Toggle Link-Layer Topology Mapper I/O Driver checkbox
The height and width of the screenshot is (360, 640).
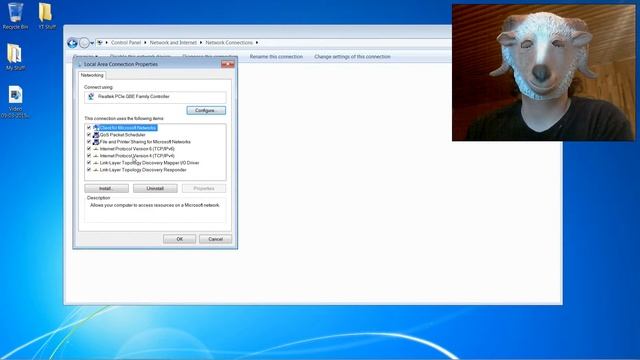pyautogui.click(x=89, y=163)
